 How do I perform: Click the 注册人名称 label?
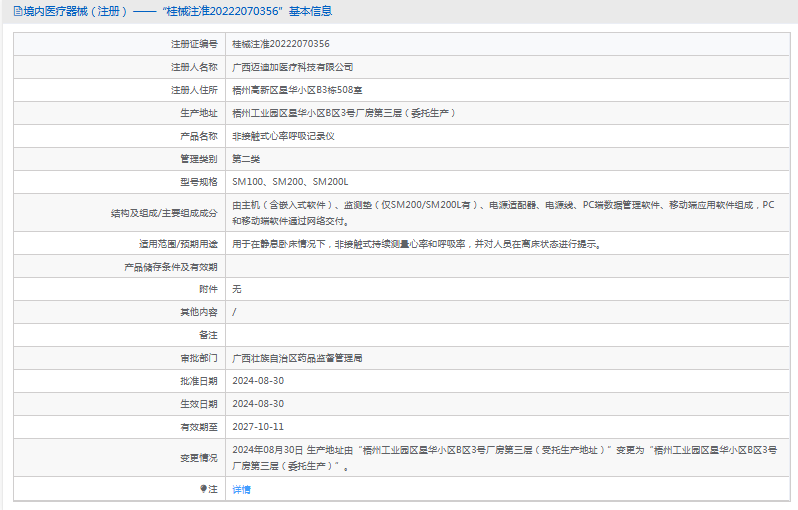[194, 67]
